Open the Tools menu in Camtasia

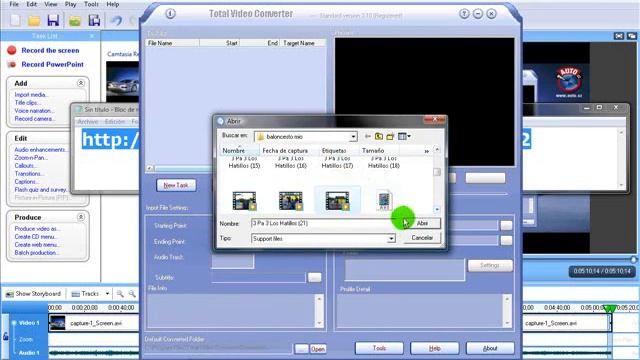pos(91,4)
